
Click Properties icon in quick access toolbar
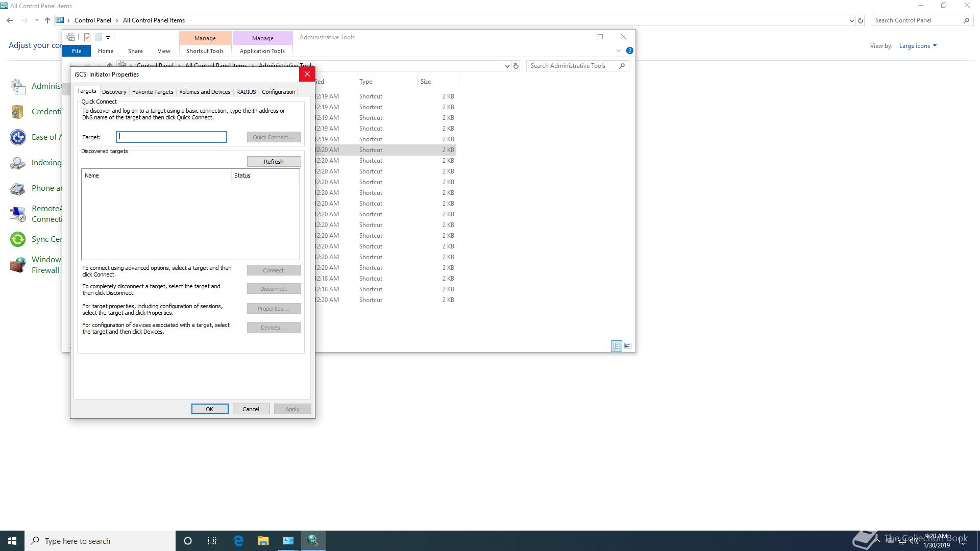tap(87, 37)
